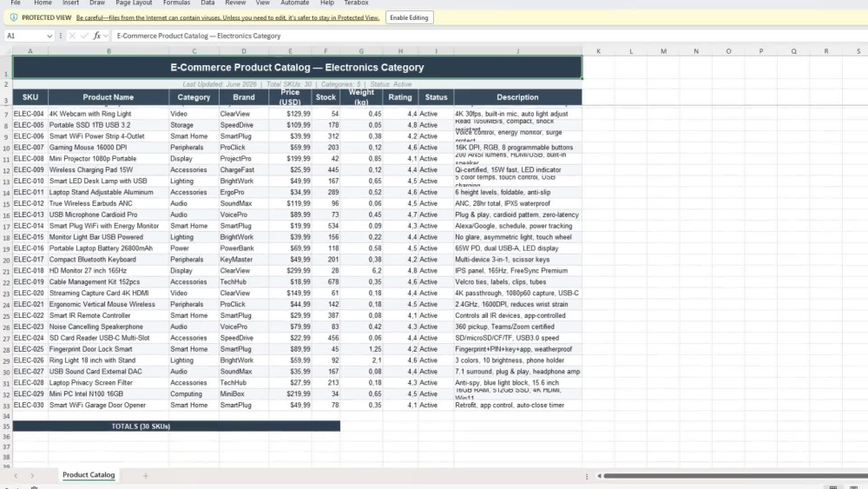This screenshot has width=868, height=489.
Task: Select the '$299,99' price cell
Action: 290,271
